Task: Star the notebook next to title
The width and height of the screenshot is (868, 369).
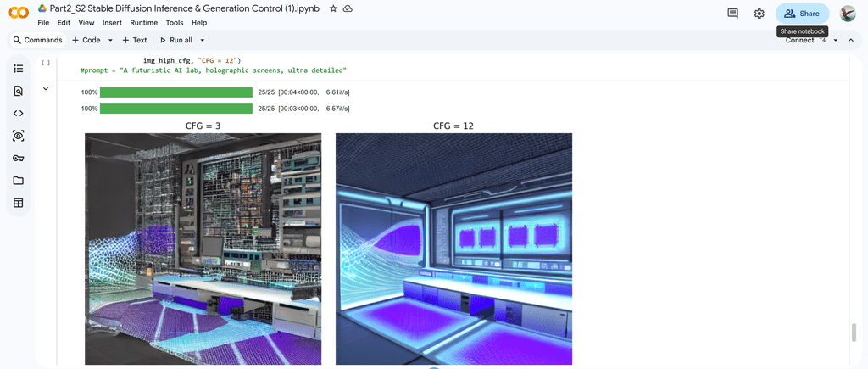Action: point(333,8)
